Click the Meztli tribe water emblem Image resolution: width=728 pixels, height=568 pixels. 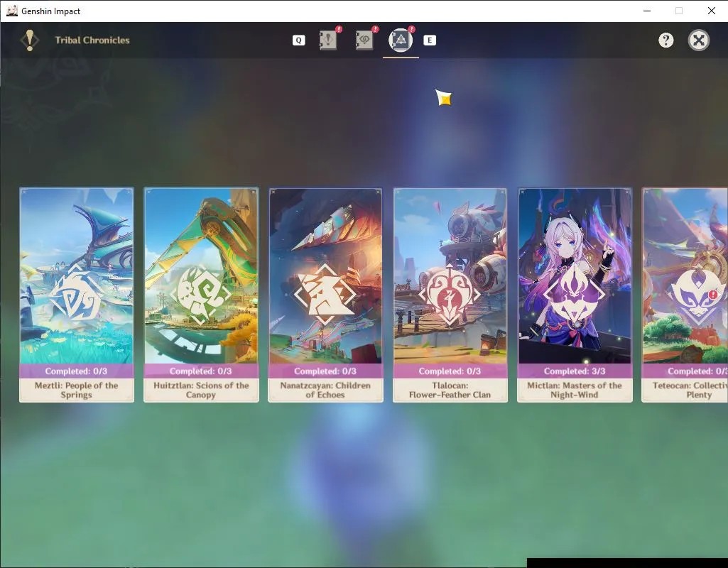point(77,295)
